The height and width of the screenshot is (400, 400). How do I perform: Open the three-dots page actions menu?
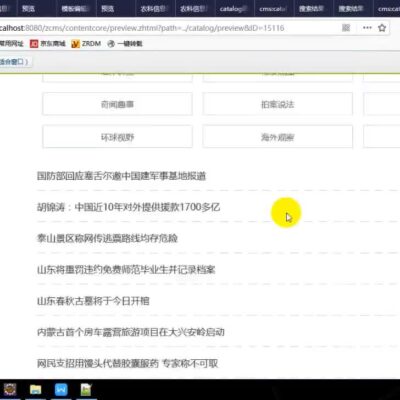tap(367, 28)
